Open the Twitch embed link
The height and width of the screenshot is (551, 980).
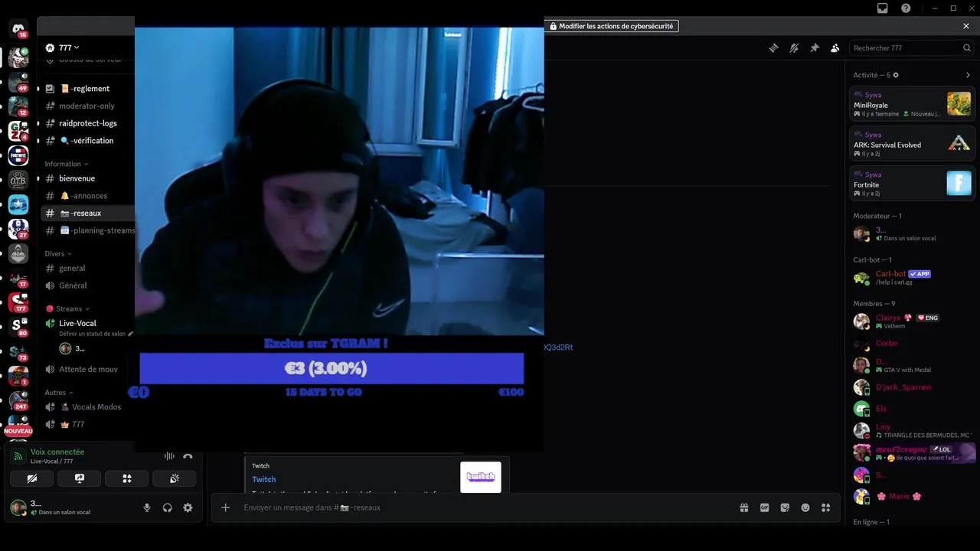pos(264,479)
